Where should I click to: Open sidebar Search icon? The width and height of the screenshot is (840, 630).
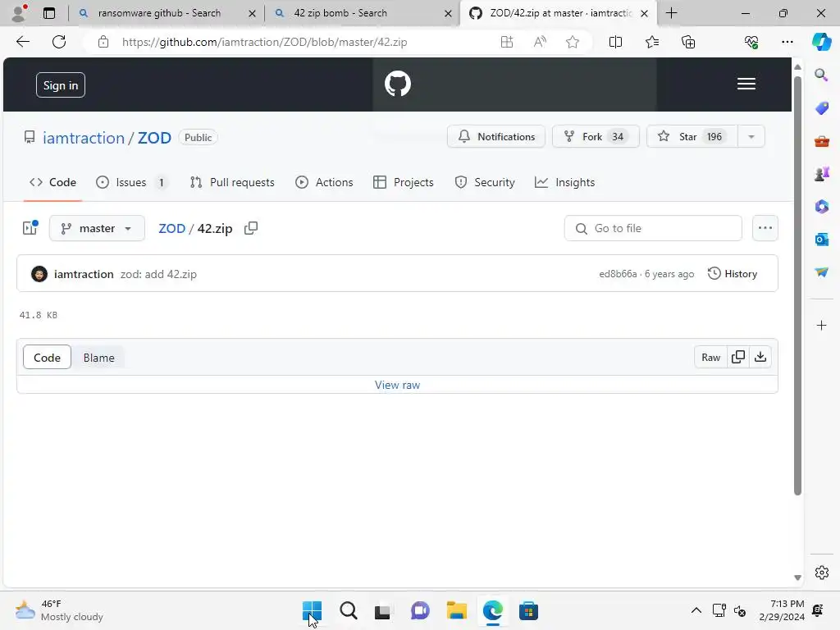coord(821,75)
